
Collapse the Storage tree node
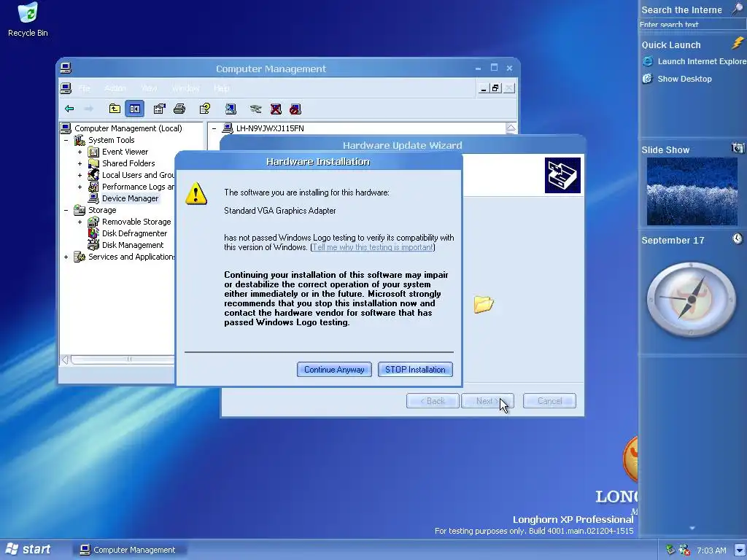tap(66, 211)
